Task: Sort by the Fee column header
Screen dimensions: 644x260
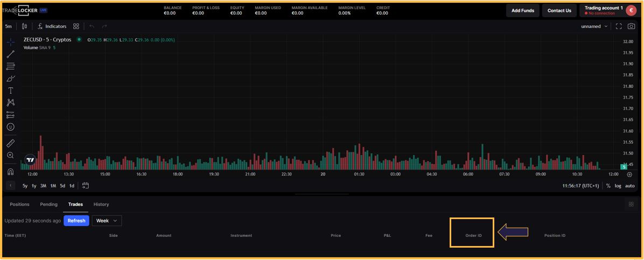Action: (x=429, y=235)
